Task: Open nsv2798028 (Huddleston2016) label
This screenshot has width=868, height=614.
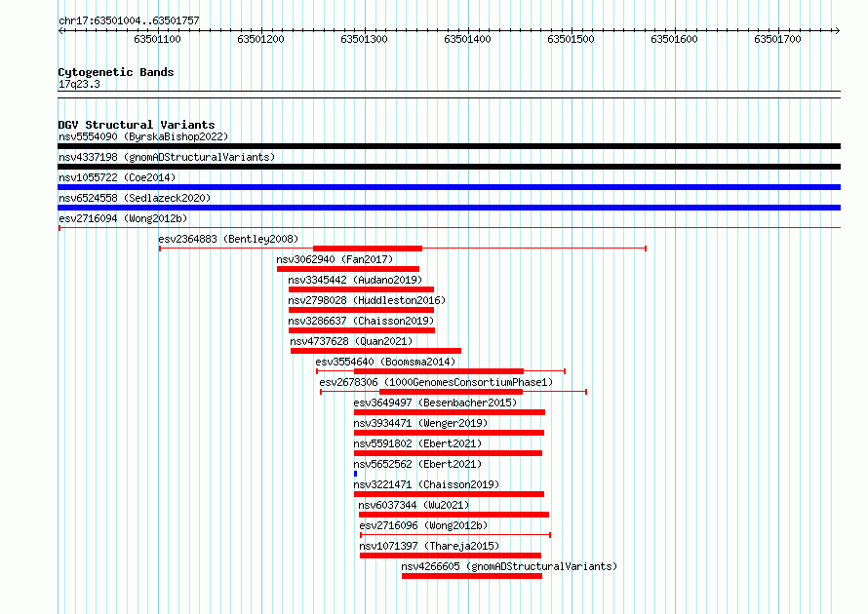Action: click(367, 300)
